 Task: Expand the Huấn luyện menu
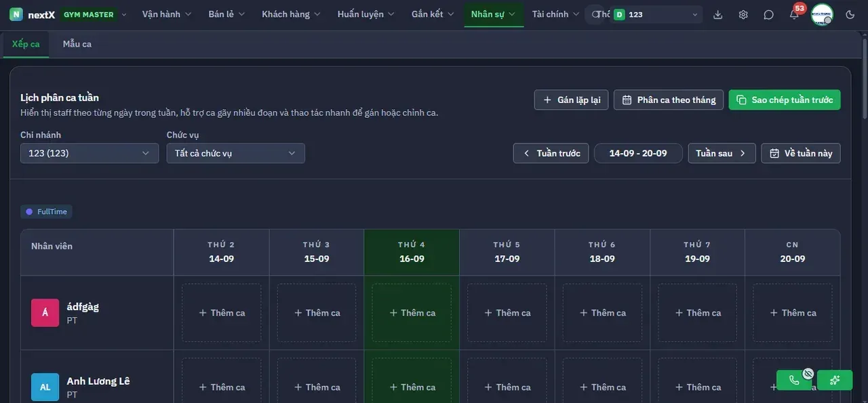[366, 14]
